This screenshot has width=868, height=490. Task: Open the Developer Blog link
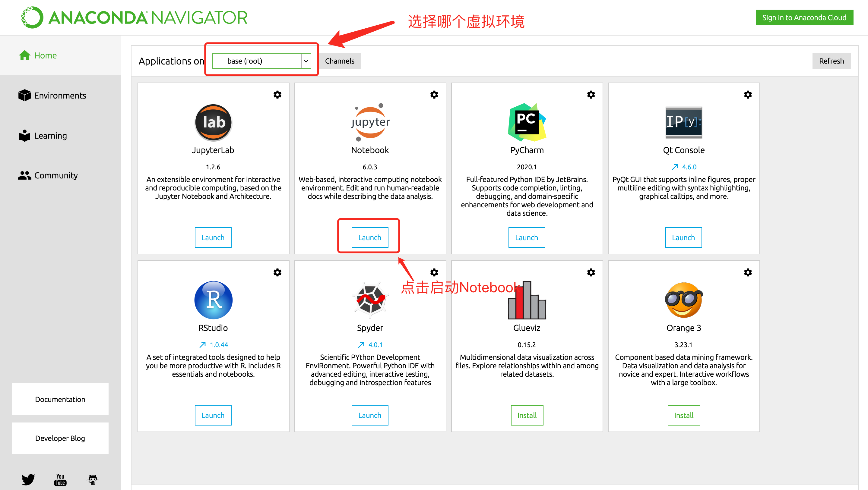pos(60,438)
